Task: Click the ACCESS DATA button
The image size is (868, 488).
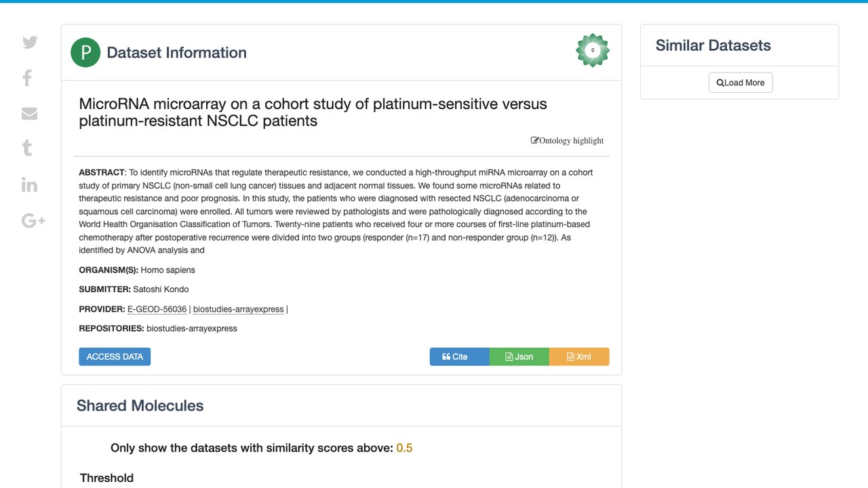Action: [115, 357]
